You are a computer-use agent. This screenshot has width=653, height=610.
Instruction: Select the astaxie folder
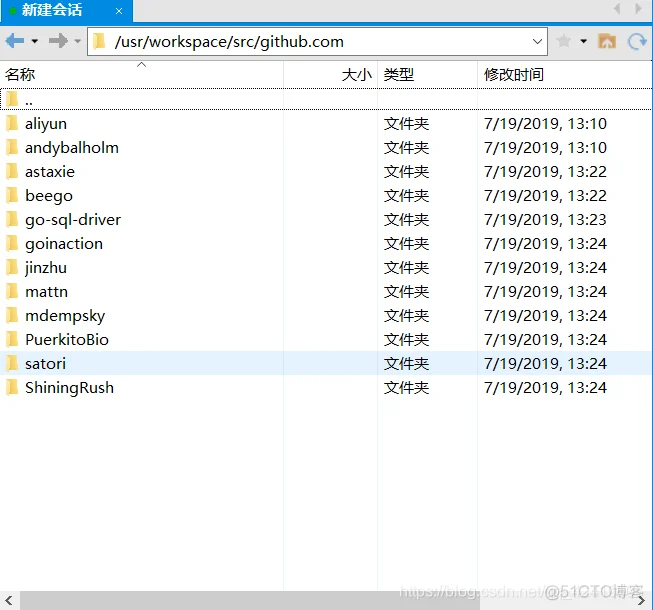326,172
